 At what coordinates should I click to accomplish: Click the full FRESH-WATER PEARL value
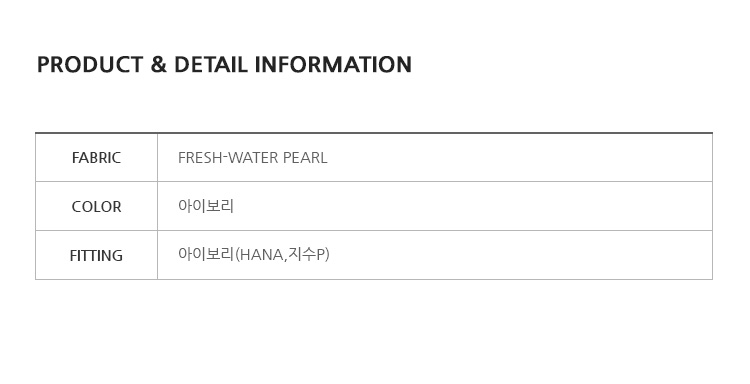253,158
